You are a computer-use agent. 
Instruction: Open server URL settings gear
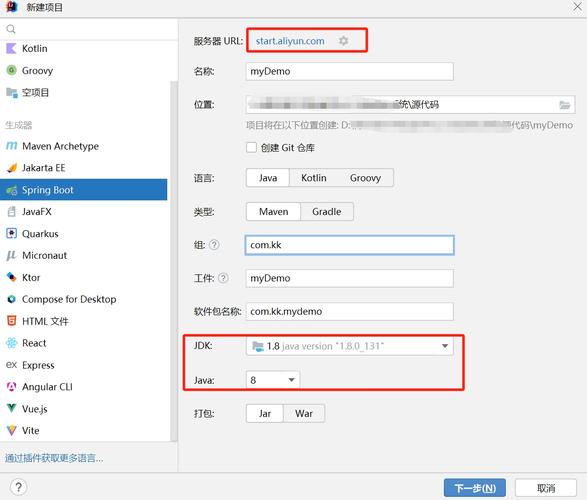tap(343, 40)
